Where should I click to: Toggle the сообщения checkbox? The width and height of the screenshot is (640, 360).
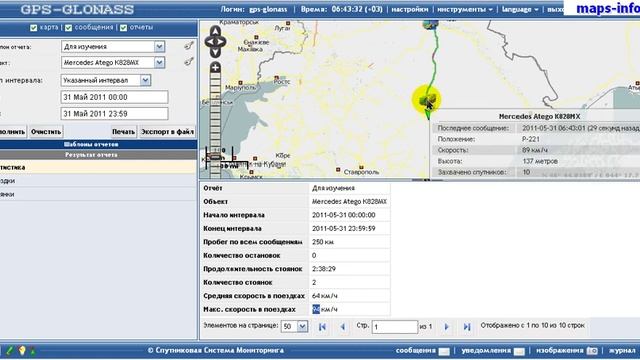pos(69,28)
